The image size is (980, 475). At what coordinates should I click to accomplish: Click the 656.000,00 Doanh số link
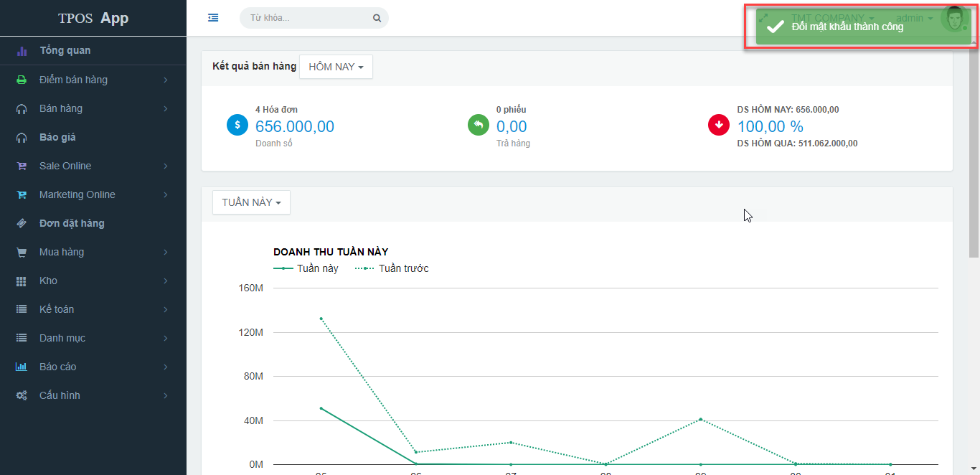tap(295, 127)
